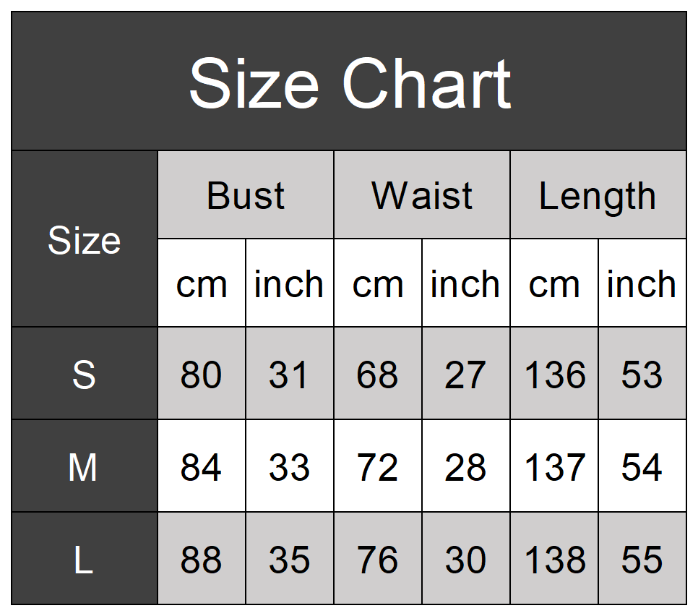Click the waist cm value 72

point(377,467)
